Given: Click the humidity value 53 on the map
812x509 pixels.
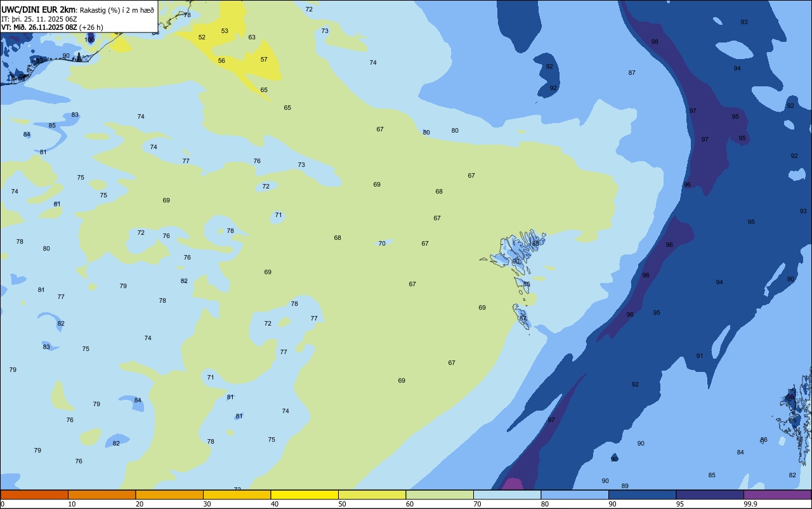Looking at the screenshot, I should (x=225, y=31).
